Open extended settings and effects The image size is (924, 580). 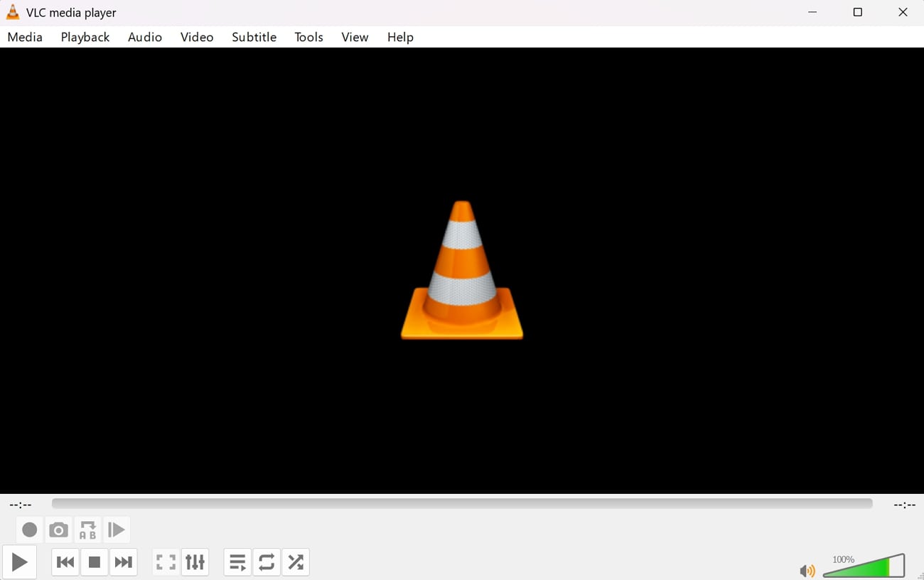click(195, 562)
